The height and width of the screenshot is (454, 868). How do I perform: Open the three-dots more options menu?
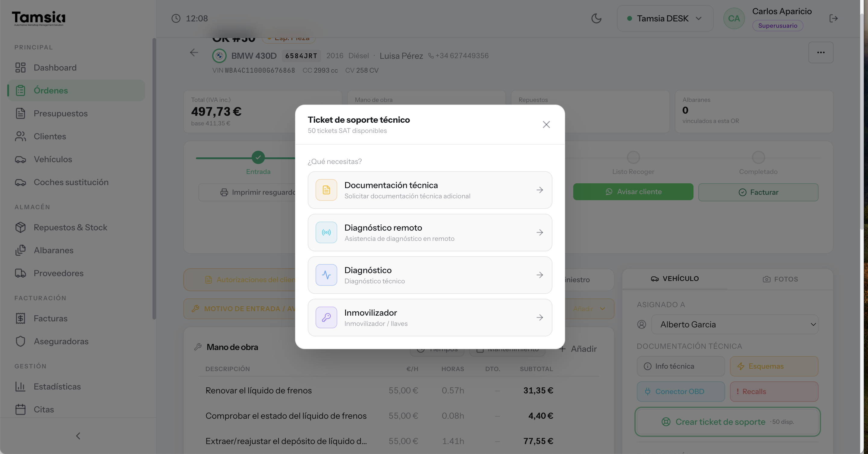(x=820, y=52)
